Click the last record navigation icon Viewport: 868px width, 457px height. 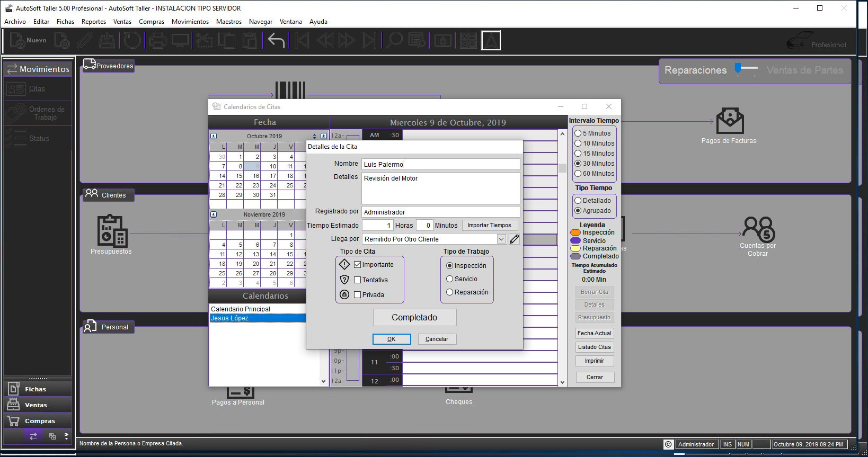coord(369,40)
